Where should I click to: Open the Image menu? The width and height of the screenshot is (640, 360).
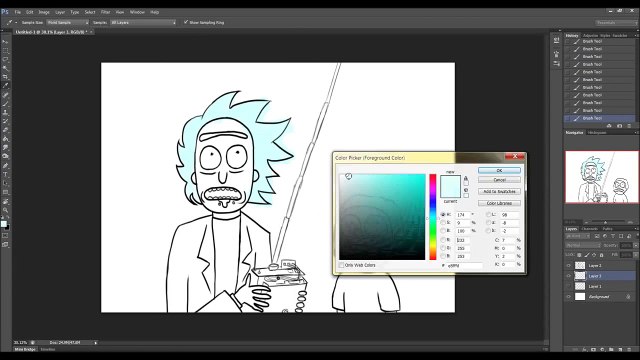44,12
